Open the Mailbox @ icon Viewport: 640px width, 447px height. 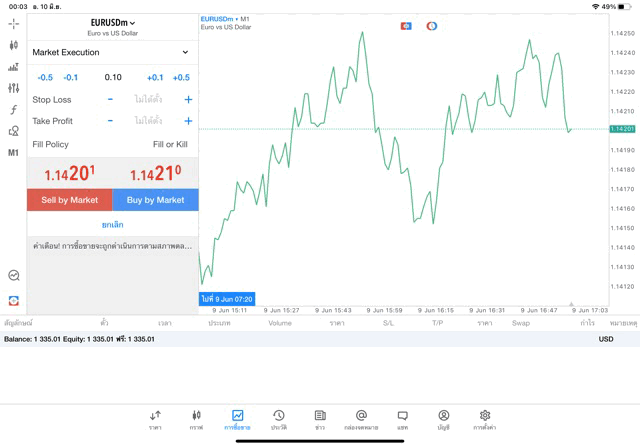(x=361, y=419)
